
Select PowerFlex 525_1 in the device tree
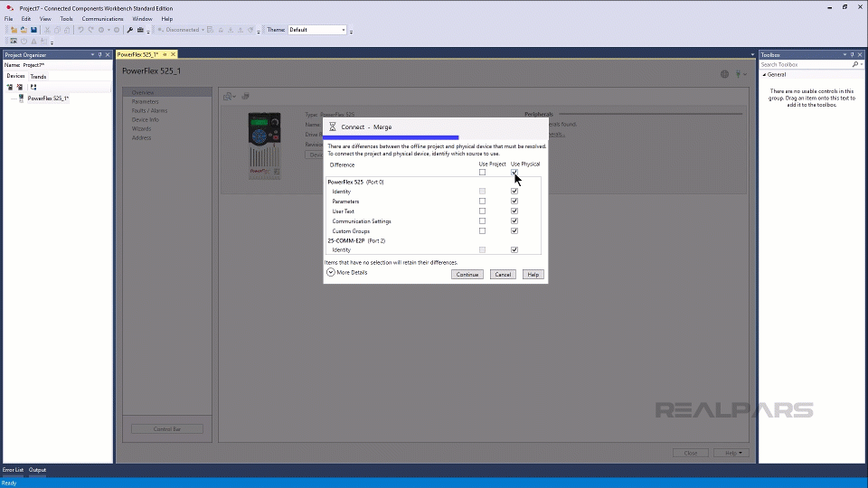coord(48,99)
